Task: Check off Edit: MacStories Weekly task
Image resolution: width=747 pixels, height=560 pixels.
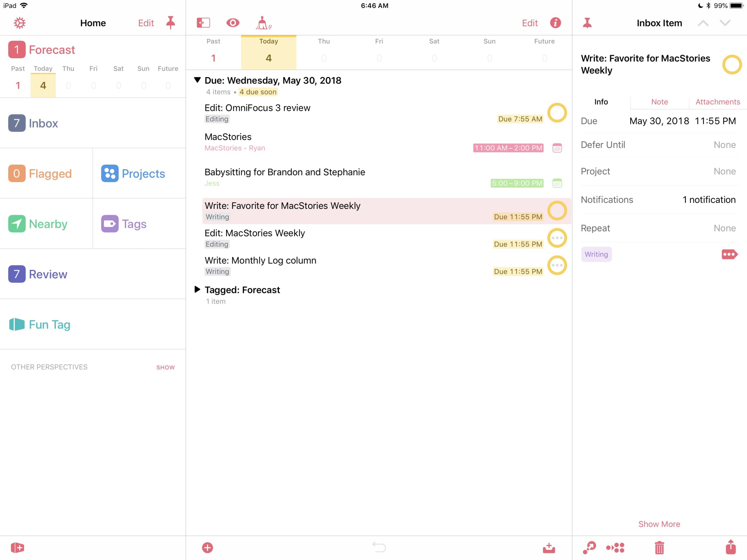Action: [x=557, y=238]
